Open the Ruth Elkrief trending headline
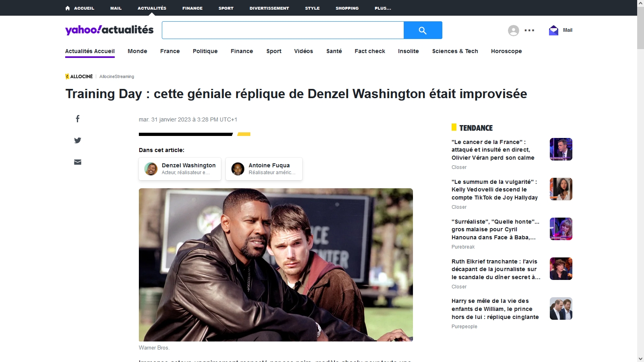 [x=495, y=269]
